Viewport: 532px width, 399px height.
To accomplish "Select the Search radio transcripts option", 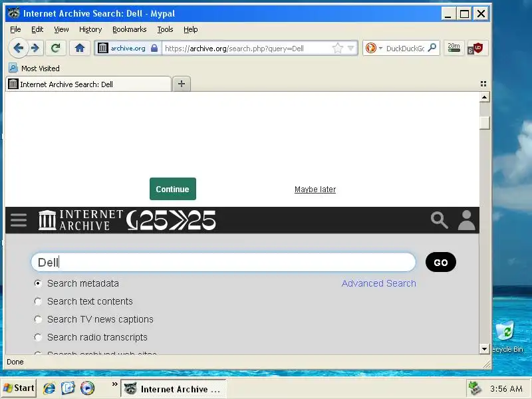I will (38, 337).
